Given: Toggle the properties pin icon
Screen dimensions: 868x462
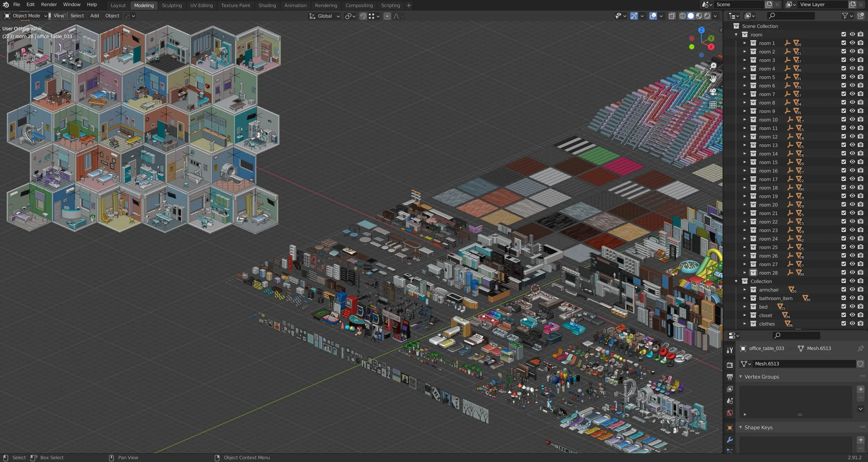Looking at the screenshot, I should tap(861, 348).
